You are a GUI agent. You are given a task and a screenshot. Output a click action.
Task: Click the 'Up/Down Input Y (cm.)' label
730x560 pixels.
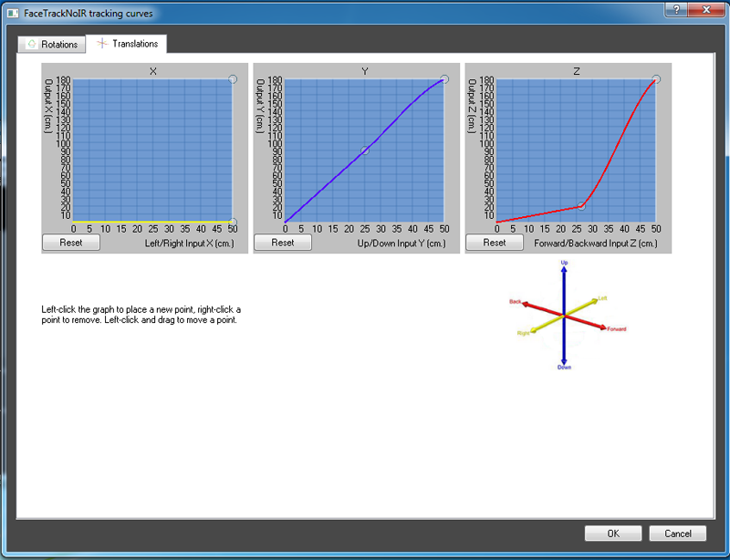pos(401,243)
